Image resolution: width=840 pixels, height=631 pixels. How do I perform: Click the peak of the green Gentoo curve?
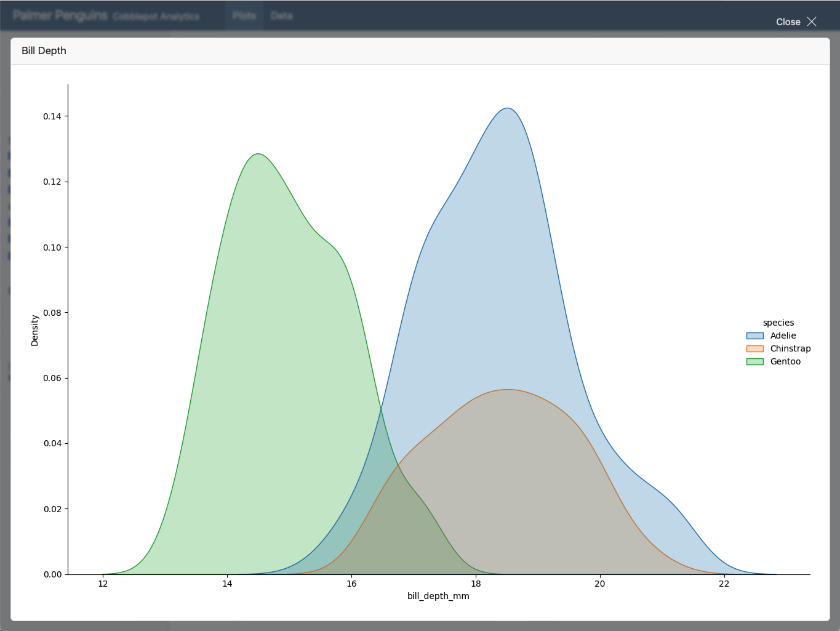pyautogui.click(x=258, y=154)
